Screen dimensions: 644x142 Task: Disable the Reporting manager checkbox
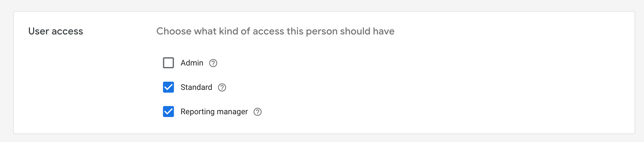pyautogui.click(x=169, y=112)
